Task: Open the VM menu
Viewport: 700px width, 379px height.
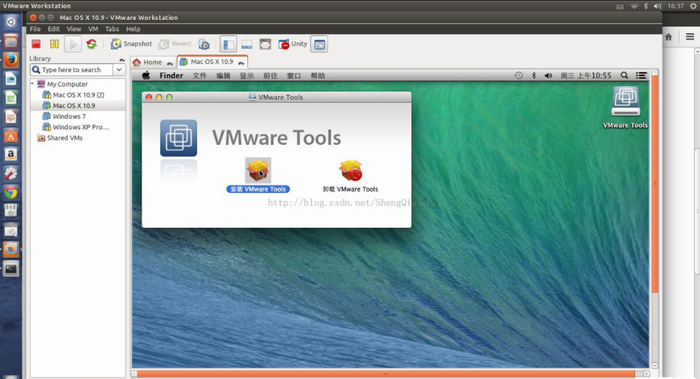Action: [93, 29]
